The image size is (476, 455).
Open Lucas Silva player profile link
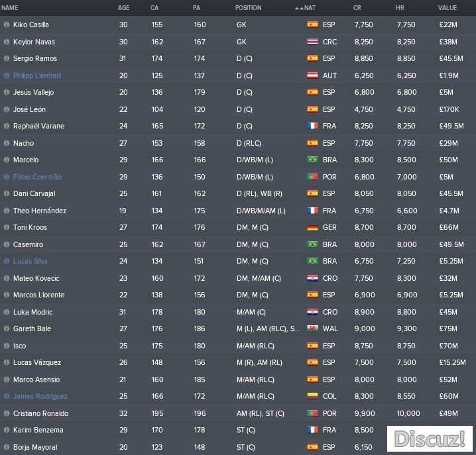(x=30, y=261)
